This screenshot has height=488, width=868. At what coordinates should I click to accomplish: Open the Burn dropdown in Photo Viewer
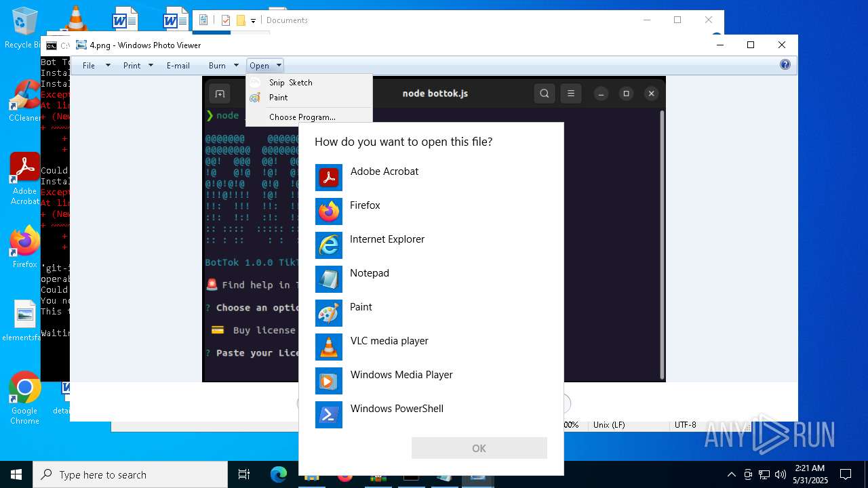point(223,66)
